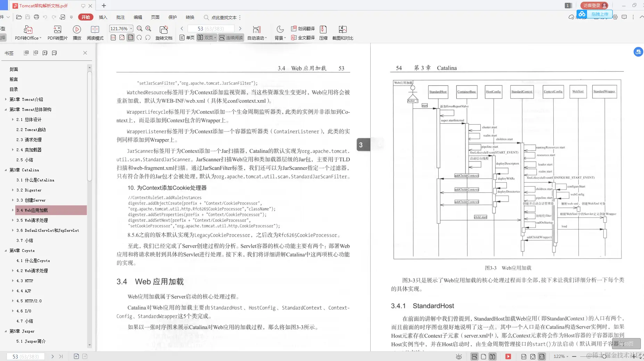This screenshot has height=361, width=644.
Task: Open the PDF转Office conversion tool
Action: 28,33
